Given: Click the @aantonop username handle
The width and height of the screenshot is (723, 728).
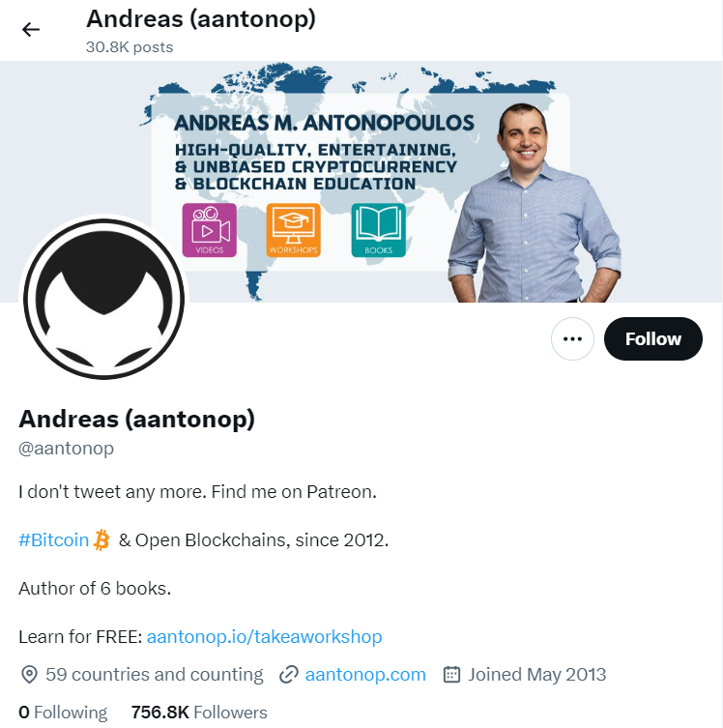Looking at the screenshot, I should [66, 449].
